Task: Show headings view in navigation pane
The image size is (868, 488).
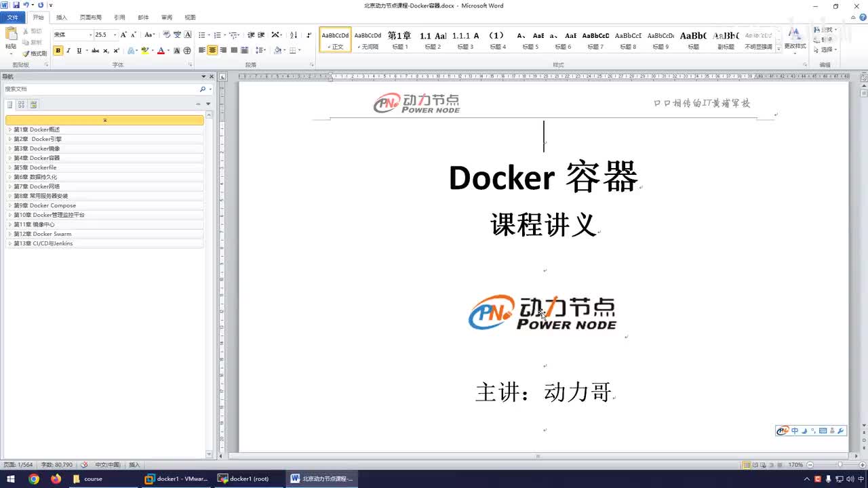Action: click(x=10, y=104)
